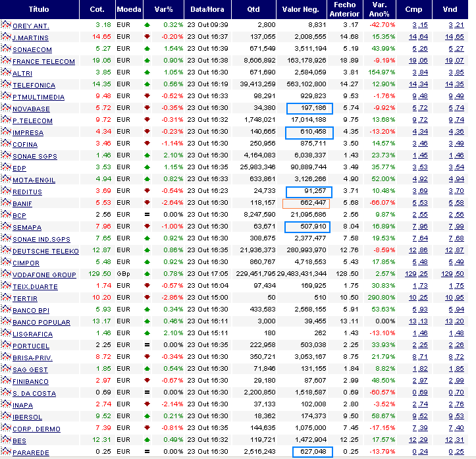Open the J.MARTINS stock link
Screen dimensions: 476x459
pos(31,38)
